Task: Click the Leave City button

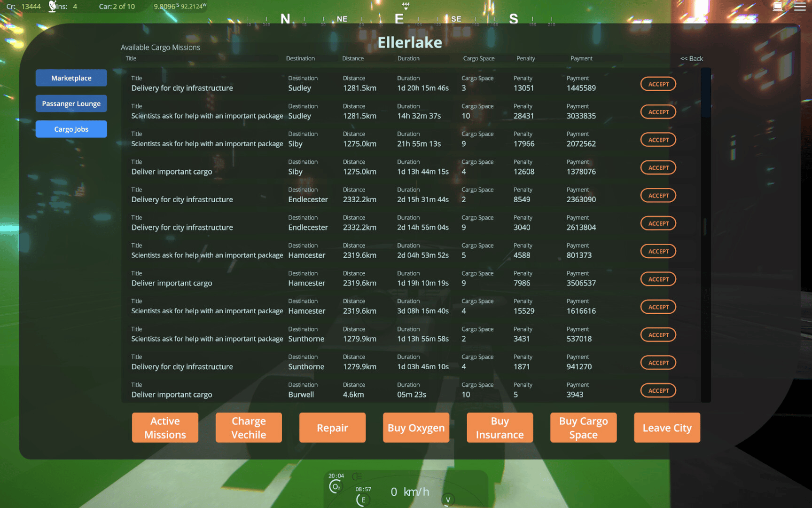Action: click(x=667, y=428)
